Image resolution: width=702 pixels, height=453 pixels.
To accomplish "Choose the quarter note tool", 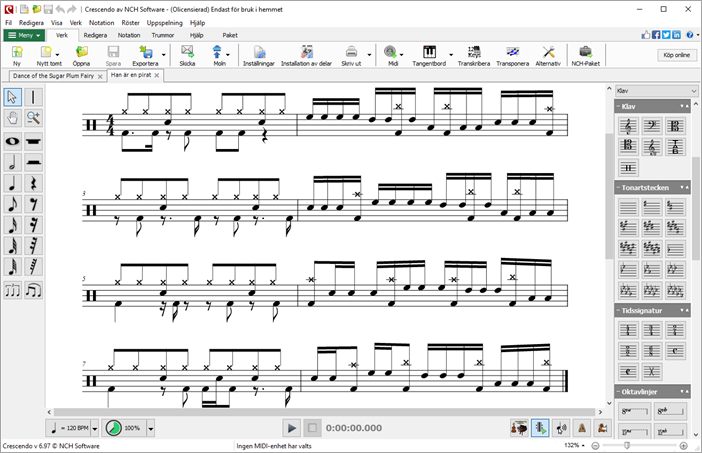I will [x=13, y=184].
